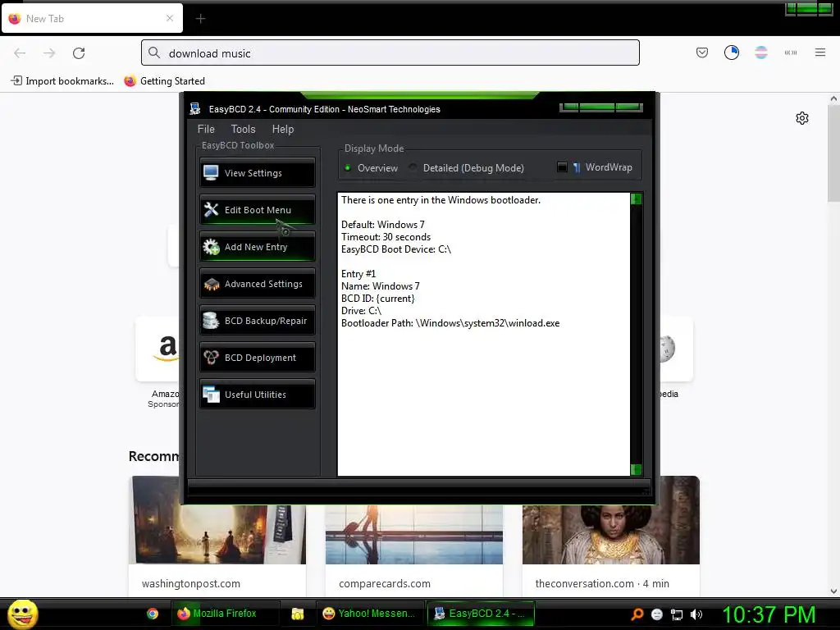Open the BCD Deployment section
This screenshot has height=630, width=840.
pos(257,358)
